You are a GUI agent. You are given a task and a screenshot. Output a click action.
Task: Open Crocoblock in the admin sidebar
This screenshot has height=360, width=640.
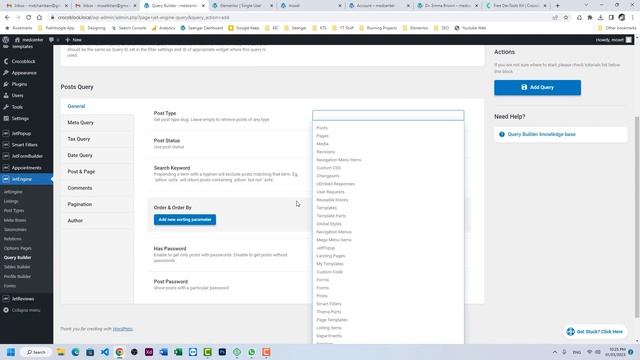point(23,61)
